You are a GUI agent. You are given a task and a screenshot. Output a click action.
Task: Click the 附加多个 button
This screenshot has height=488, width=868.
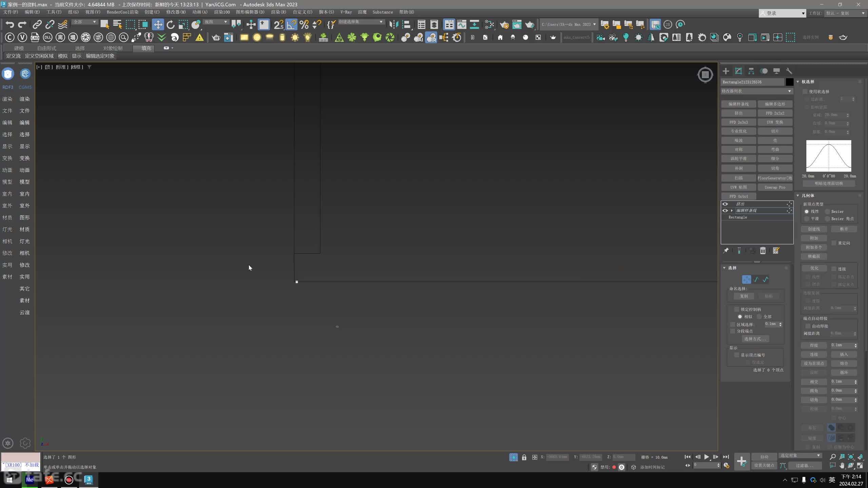pyautogui.click(x=814, y=247)
